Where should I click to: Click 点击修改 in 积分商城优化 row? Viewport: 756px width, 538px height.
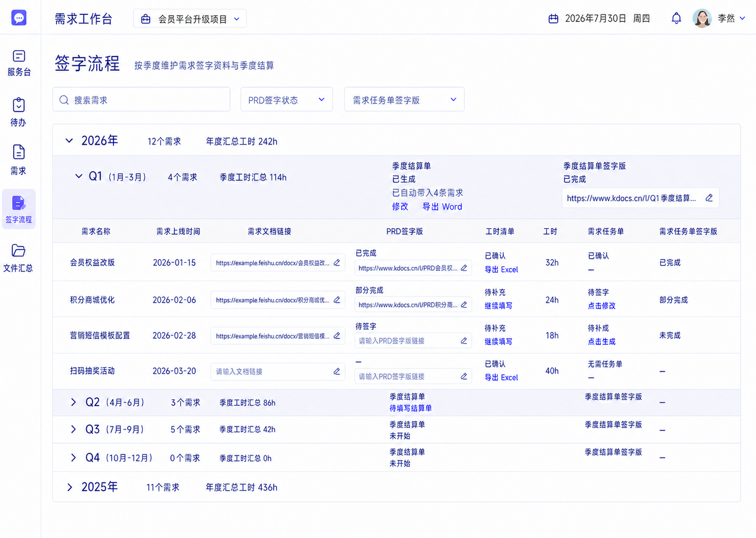tap(601, 306)
